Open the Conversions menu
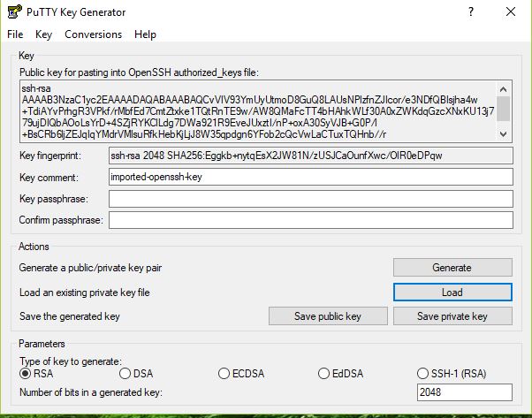Viewport: 532px width, 418px height. pyautogui.click(x=94, y=34)
